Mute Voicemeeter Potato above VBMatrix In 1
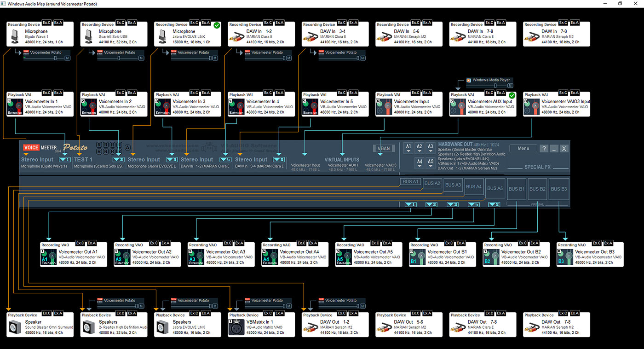644x349 pixels. (289, 306)
